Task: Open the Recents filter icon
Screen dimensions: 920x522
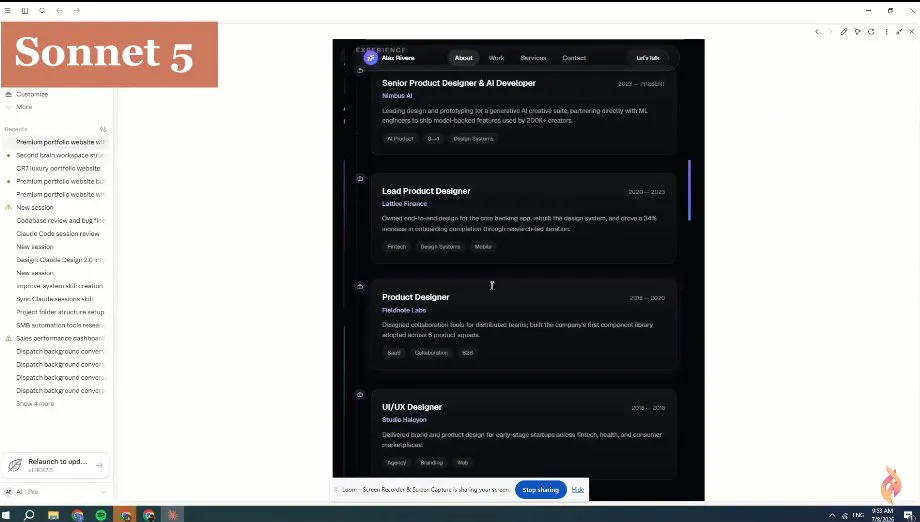Action: 103,129
